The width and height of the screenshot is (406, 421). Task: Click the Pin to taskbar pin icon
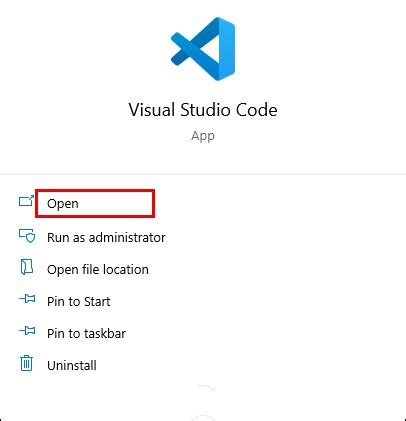(27, 331)
